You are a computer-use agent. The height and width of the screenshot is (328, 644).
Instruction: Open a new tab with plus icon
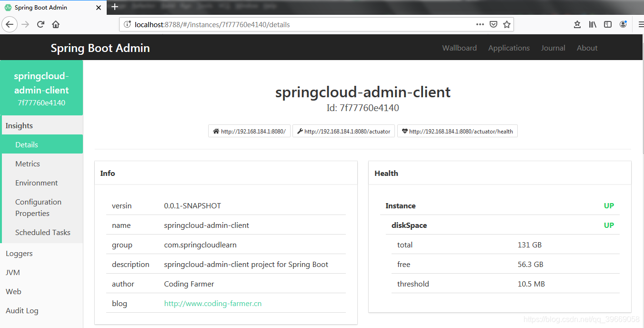tap(114, 7)
